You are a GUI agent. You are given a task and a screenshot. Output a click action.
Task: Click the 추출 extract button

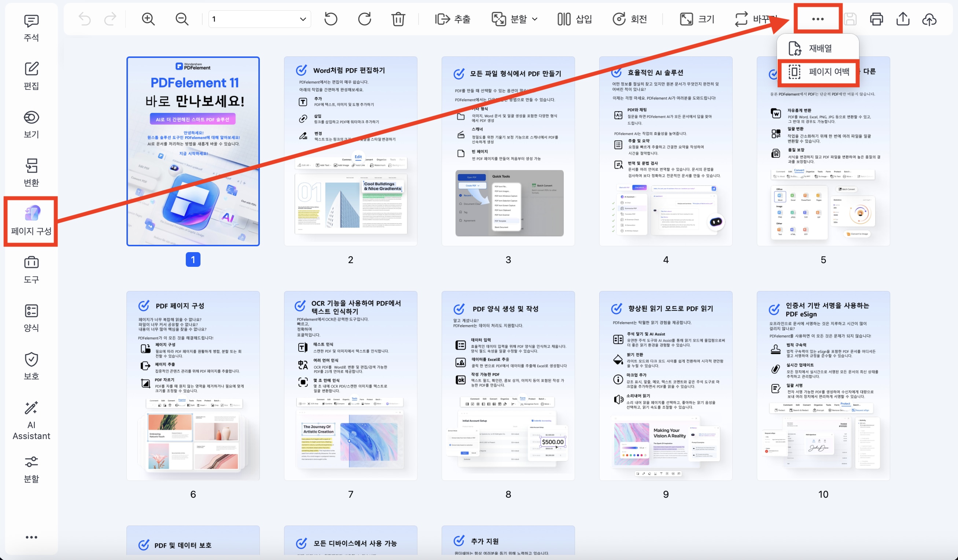tap(452, 19)
